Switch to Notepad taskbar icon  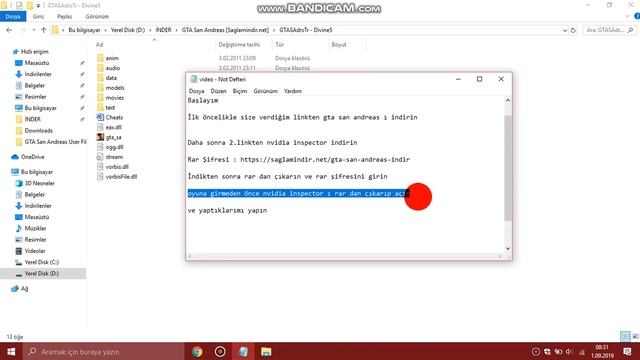(x=243, y=351)
